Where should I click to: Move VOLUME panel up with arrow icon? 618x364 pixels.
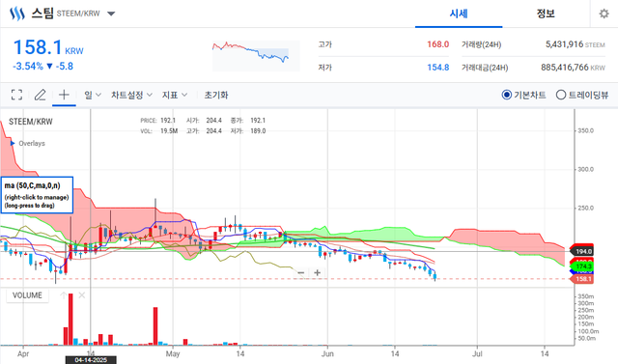pyautogui.click(x=63, y=295)
